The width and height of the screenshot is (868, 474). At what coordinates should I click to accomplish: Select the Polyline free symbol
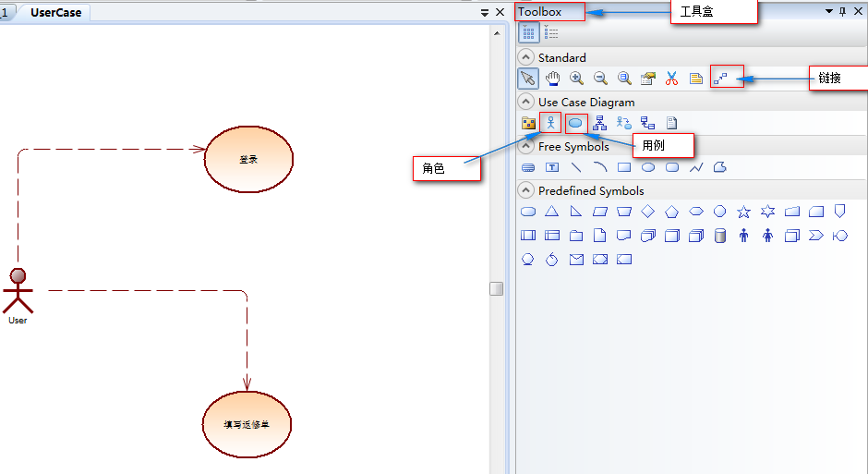(x=696, y=167)
